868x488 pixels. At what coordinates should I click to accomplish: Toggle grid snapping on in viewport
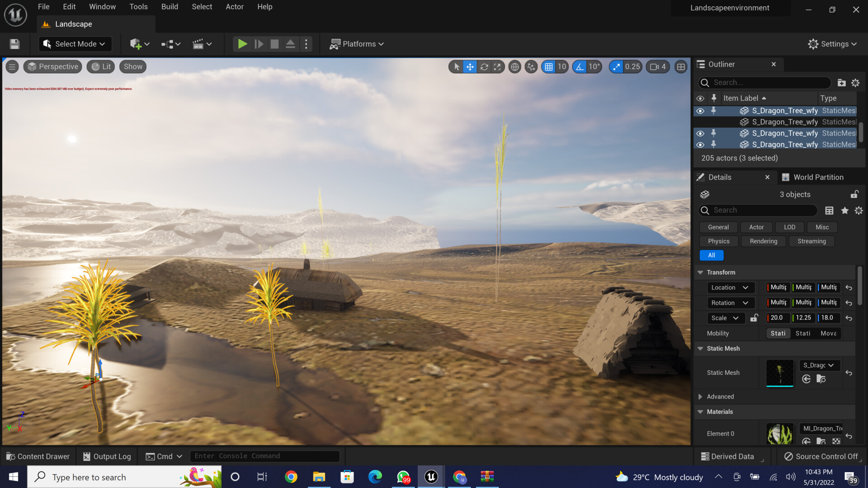548,66
